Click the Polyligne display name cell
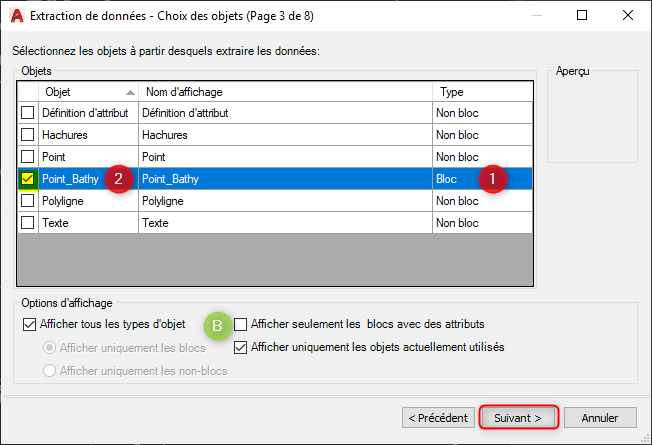The width and height of the screenshot is (652, 445). [x=285, y=201]
